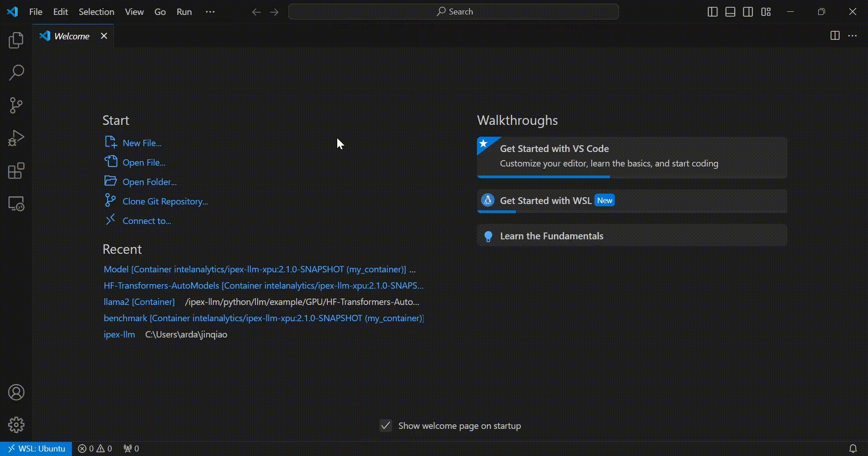Toggle Primary Side Bar layout icon

click(712, 12)
